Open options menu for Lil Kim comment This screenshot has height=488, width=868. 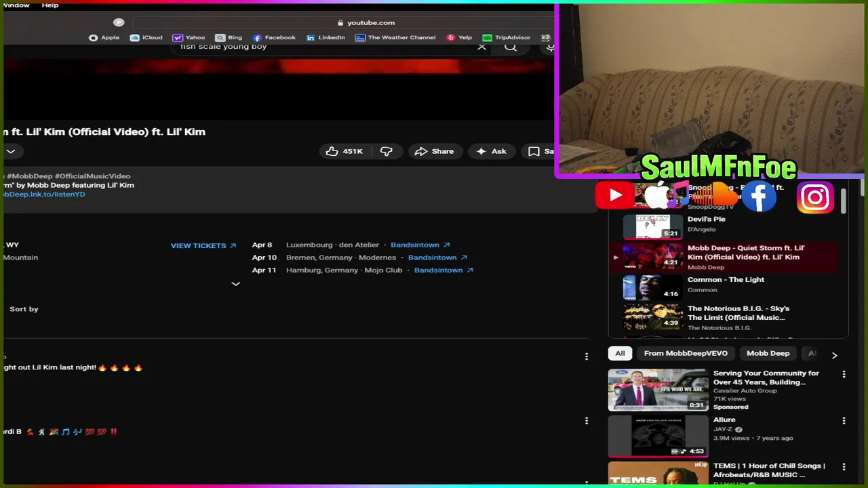[587, 357]
